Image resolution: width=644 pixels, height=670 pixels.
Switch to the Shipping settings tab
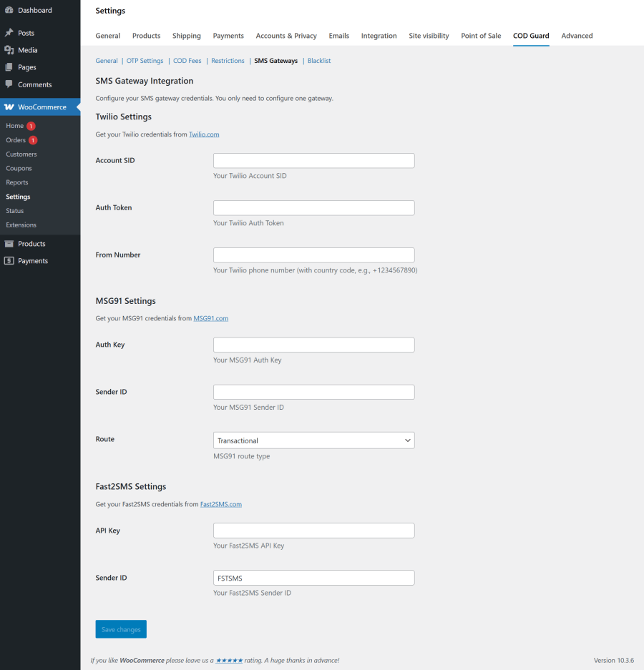pos(186,35)
